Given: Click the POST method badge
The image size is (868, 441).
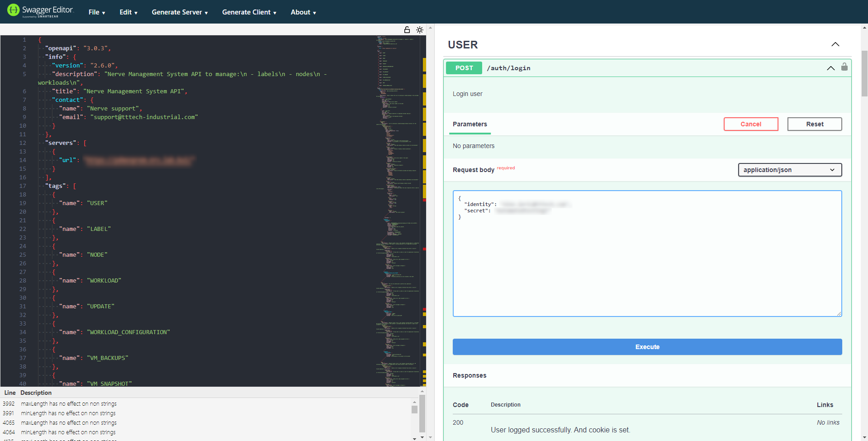Looking at the screenshot, I should pyautogui.click(x=464, y=68).
